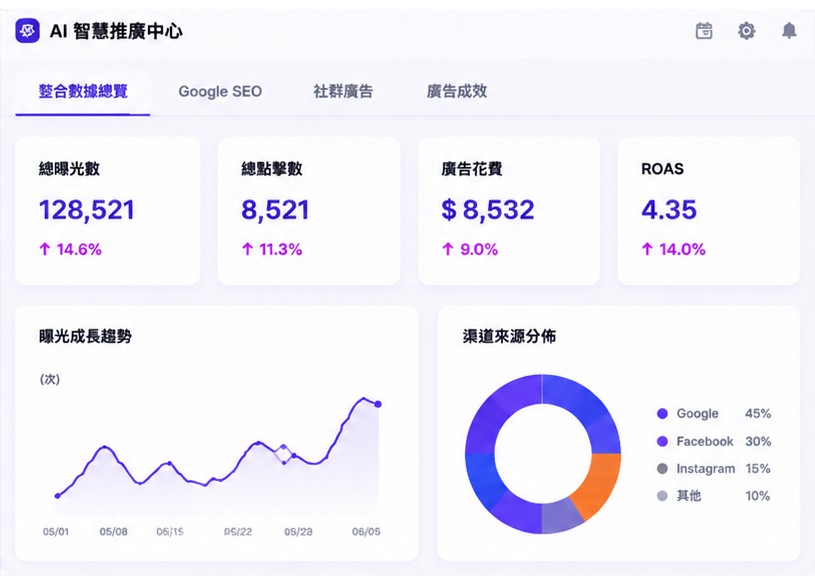Click the 廣告花費 card title
Screen dimensions: 815x585
coord(472,168)
